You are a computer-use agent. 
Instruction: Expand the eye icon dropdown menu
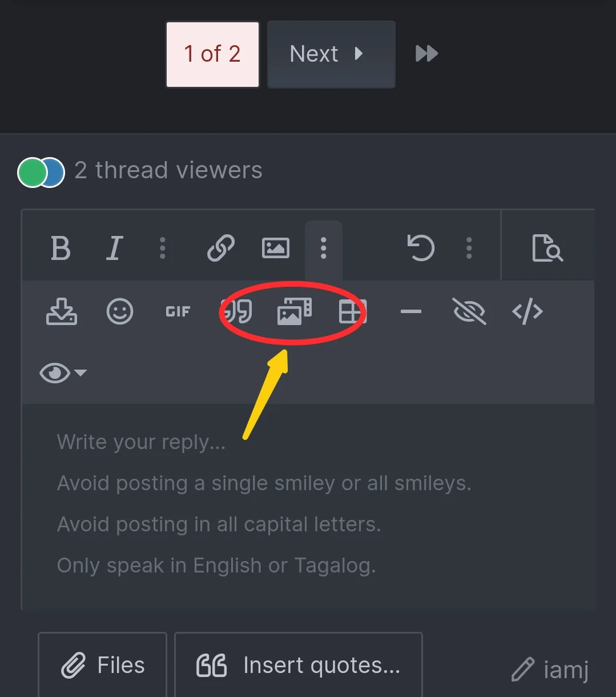[63, 373]
